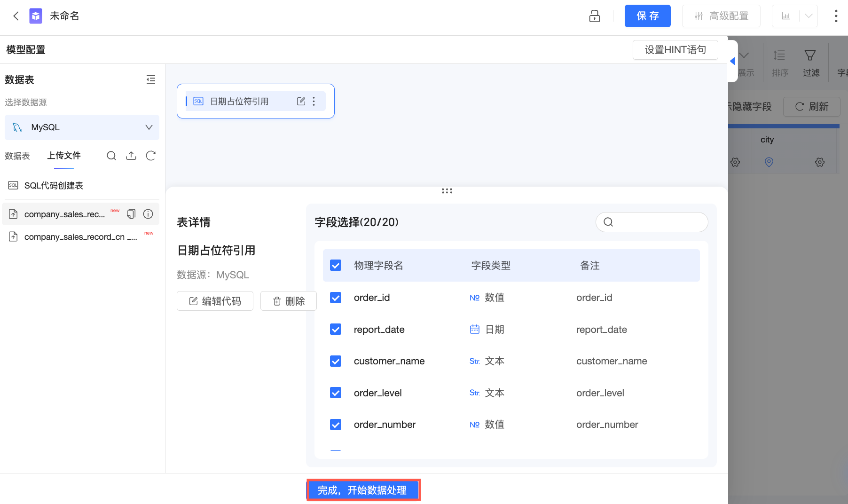Open the 日期占位符引用 node three-dot menu
Screen dimensions: 848x504
(x=314, y=101)
